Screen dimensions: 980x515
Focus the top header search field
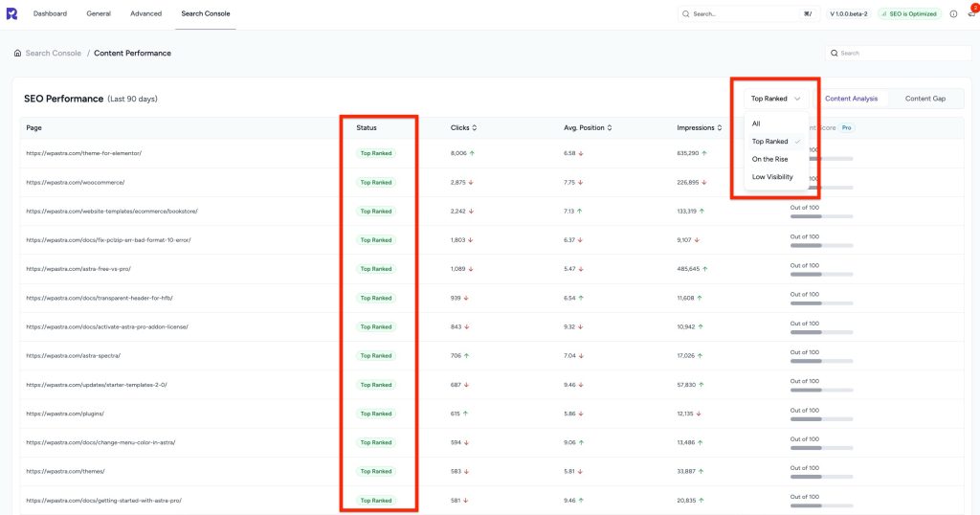click(748, 13)
